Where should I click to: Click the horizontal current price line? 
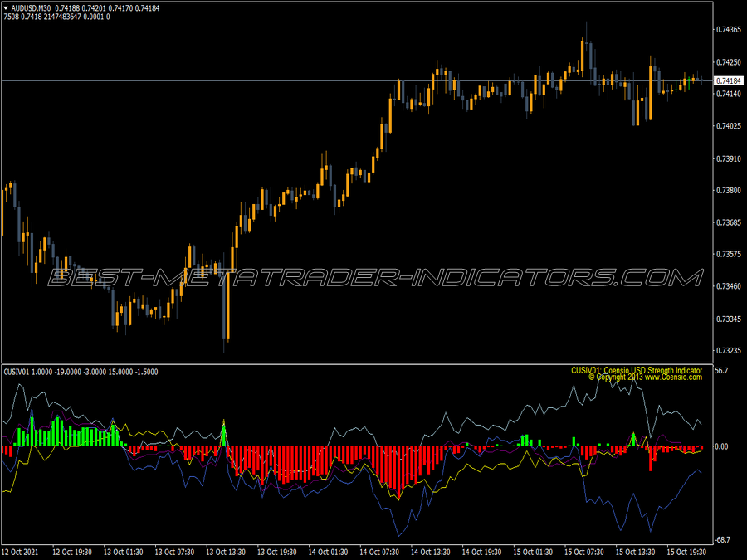pos(357,81)
